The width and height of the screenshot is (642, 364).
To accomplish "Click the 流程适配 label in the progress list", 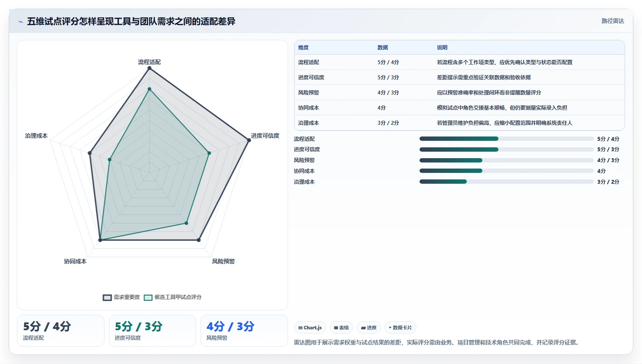I will click(x=304, y=139).
